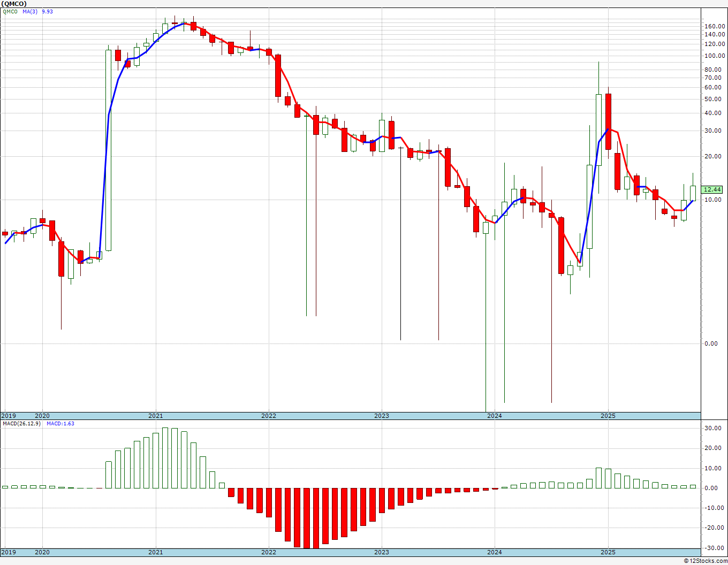728x565 pixels.
Task: Click 2023 on the price chart time axis
Action: (382, 416)
